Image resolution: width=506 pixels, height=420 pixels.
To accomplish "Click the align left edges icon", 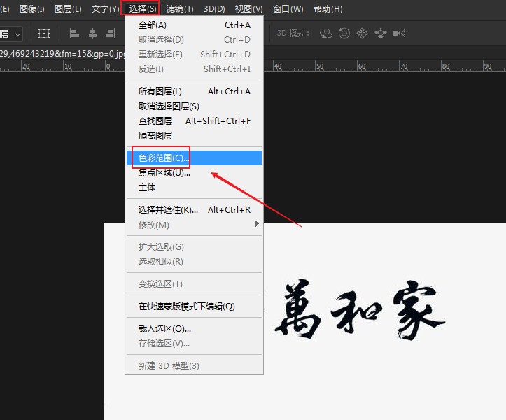I will coord(74,34).
